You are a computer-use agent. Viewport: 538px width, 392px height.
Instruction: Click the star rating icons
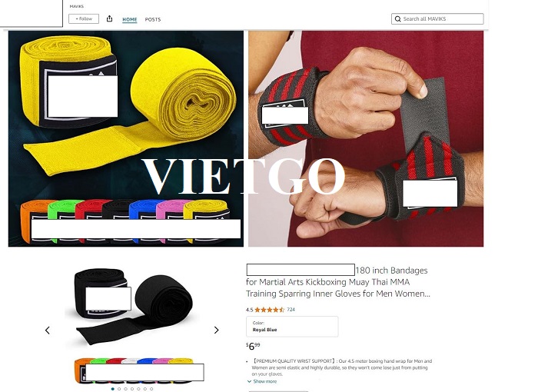coord(269,310)
